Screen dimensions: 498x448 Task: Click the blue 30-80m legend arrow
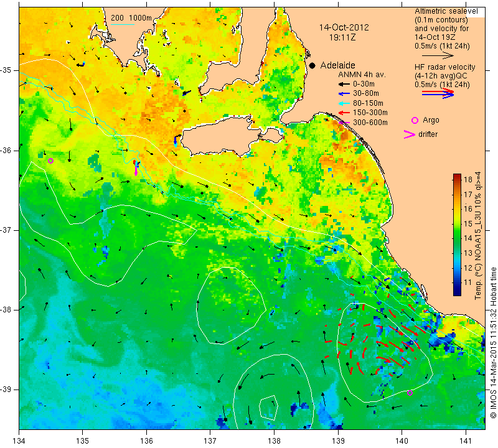tap(344, 94)
